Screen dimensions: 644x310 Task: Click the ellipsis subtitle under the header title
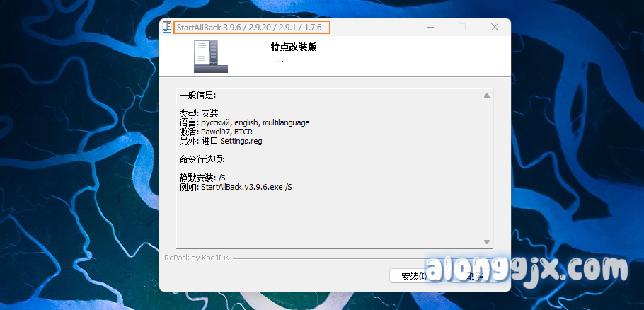click(280, 60)
